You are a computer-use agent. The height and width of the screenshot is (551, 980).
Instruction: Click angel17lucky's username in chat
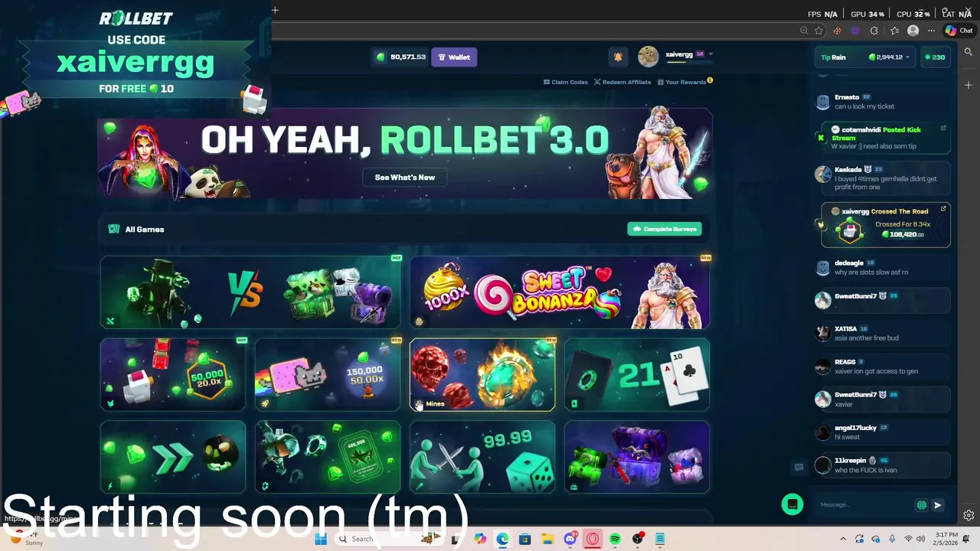[x=855, y=428]
